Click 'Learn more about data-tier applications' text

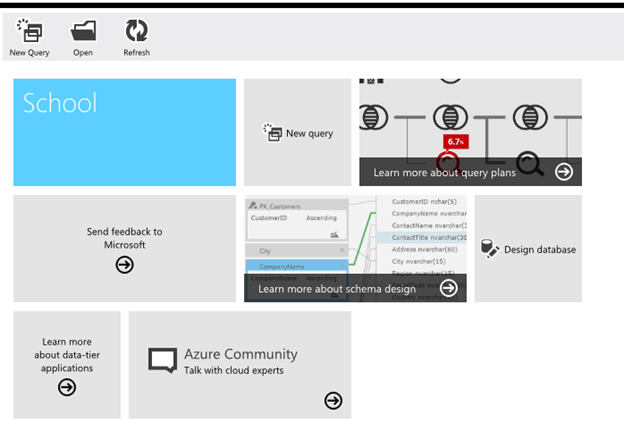67,354
